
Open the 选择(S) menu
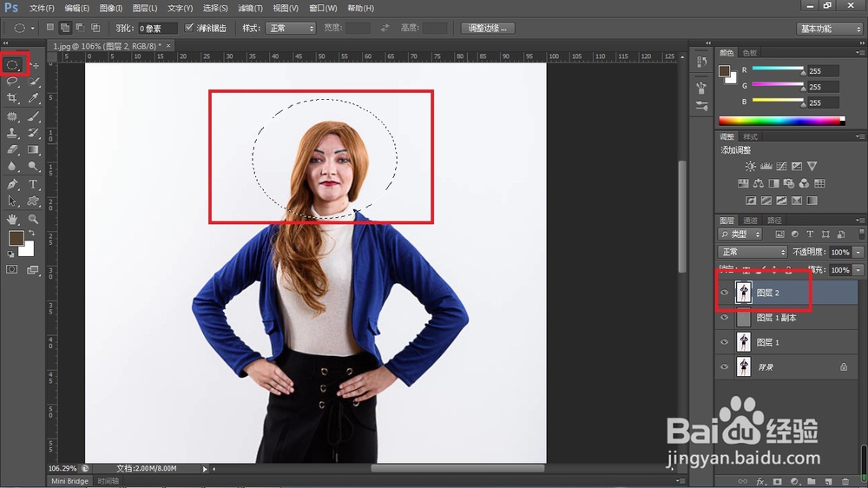click(x=215, y=9)
